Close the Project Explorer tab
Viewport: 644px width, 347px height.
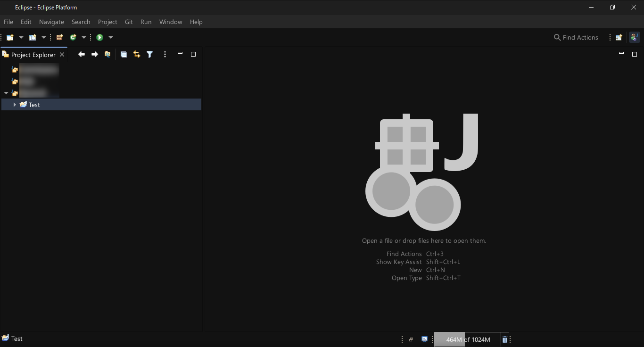tap(62, 55)
